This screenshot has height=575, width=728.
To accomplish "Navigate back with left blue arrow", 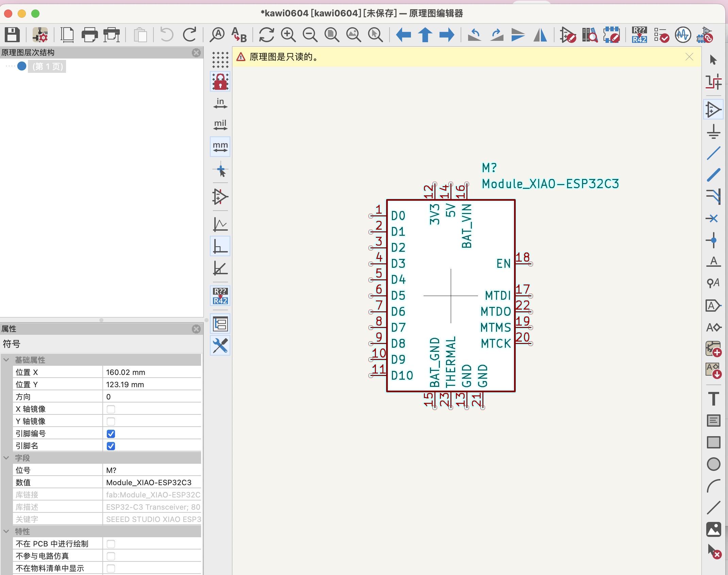I will (x=403, y=34).
